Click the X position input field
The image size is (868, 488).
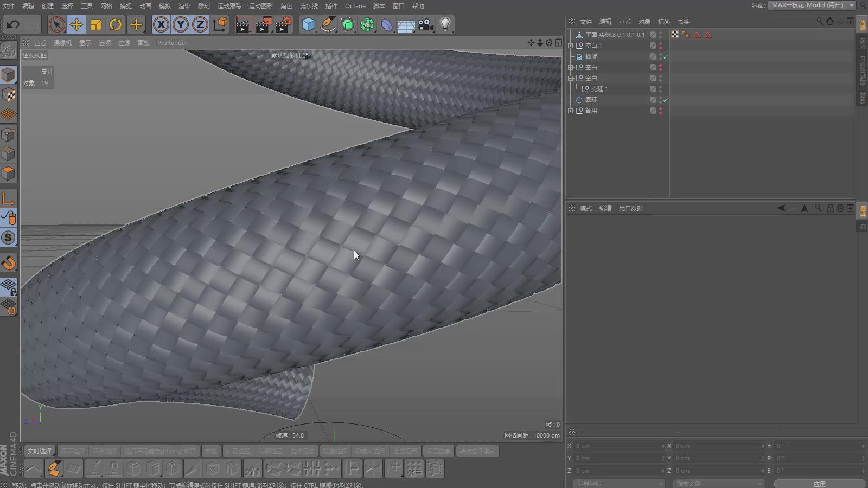click(x=617, y=446)
